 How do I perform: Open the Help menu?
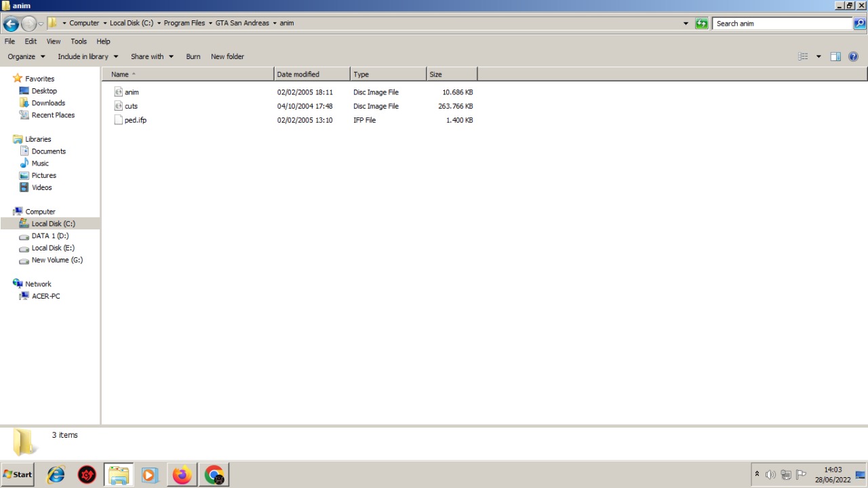pyautogui.click(x=103, y=41)
